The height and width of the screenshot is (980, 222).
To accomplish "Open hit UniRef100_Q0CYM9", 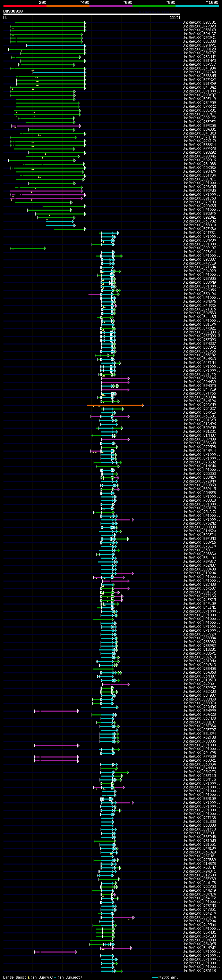I will pos(199,405).
